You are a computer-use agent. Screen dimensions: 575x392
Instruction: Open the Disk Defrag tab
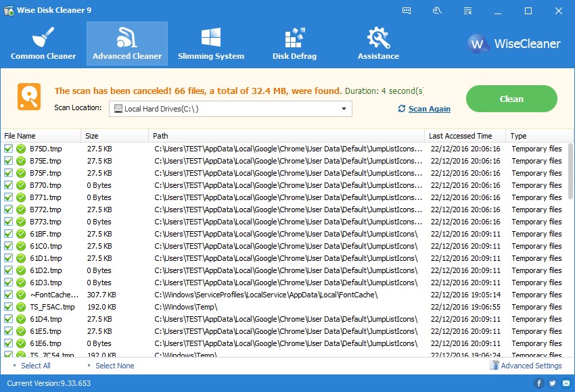coord(294,44)
